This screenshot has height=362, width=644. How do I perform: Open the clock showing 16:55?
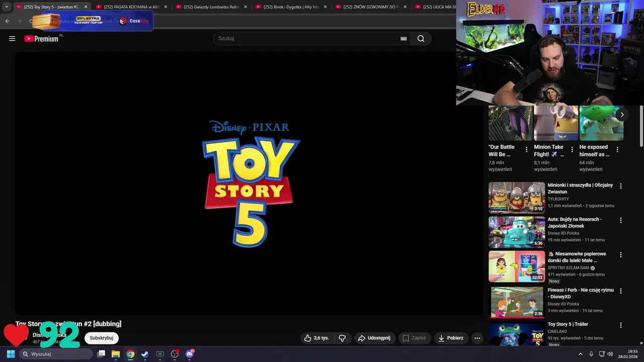(x=629, y=354)
